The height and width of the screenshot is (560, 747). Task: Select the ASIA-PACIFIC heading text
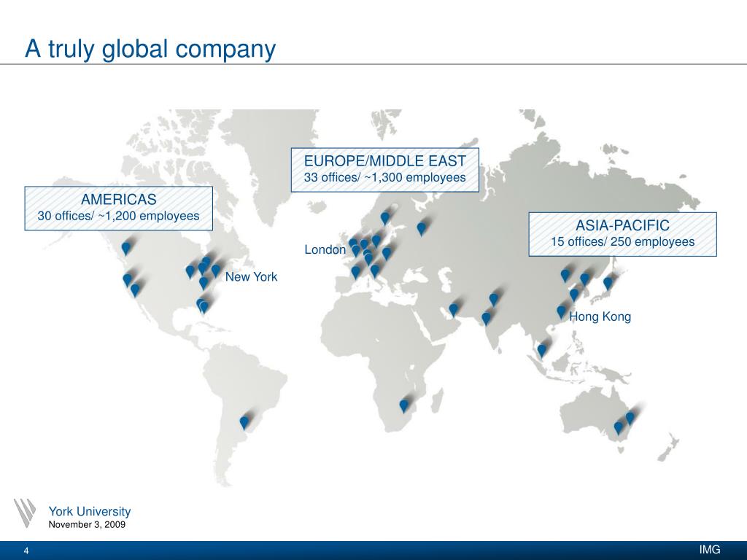(623, 225)
